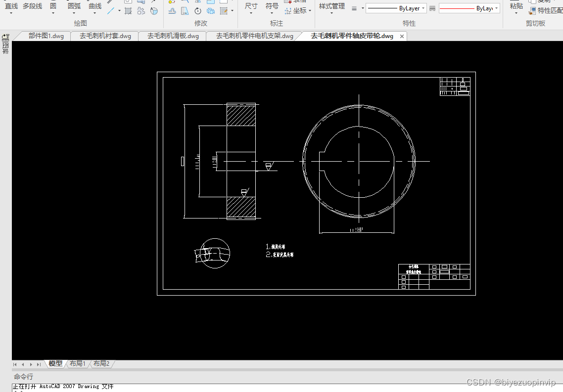The height and width of the screenshot is (392, 563).
Task: Select the rotate tool icon
Action: click(x=198, y=11)
